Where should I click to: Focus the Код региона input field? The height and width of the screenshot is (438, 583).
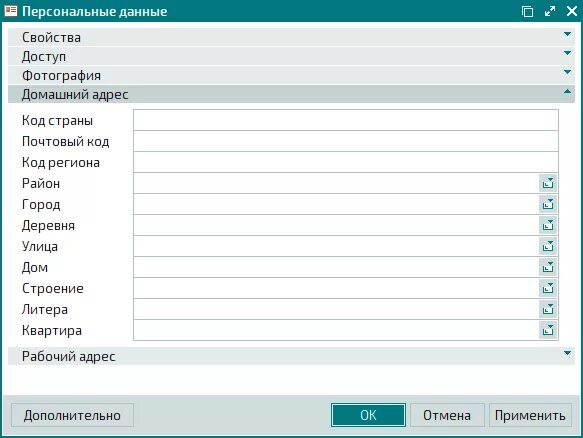(x=346, y=162)
